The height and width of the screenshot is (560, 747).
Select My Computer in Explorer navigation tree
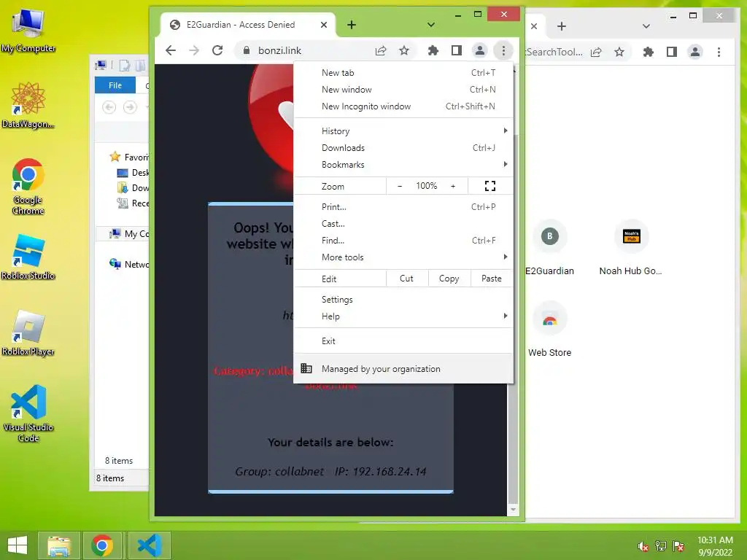point(129,234)
